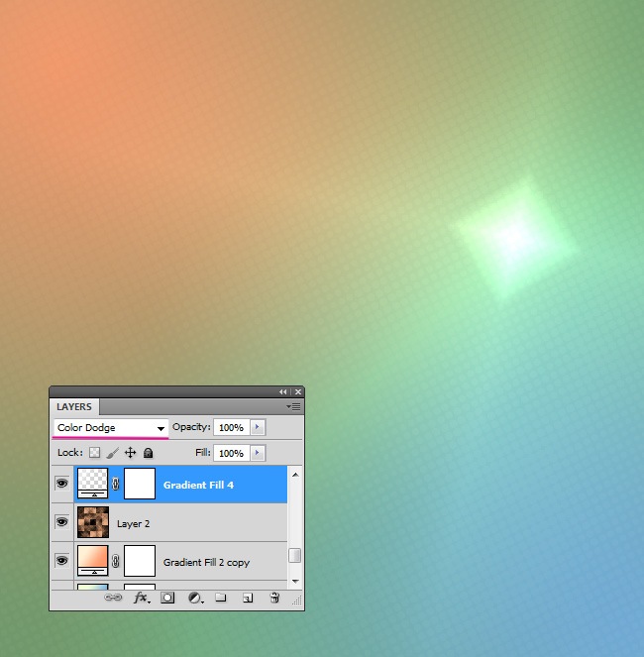Hide Layer 2 with its eye icon
Image resolution: width=644 pixels, height=657 pixels.
(x=61, y=522)
